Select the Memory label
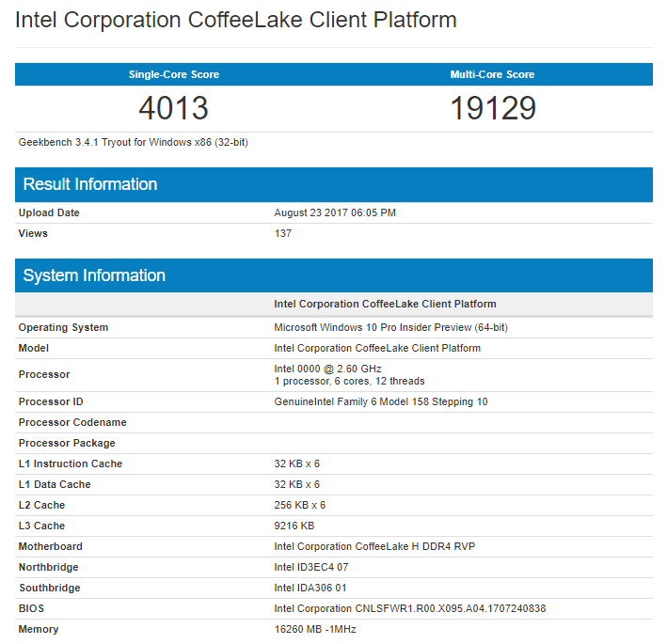The width and height of the screenshot is (667, 644). pyautogui.click(x=39, y=630)
